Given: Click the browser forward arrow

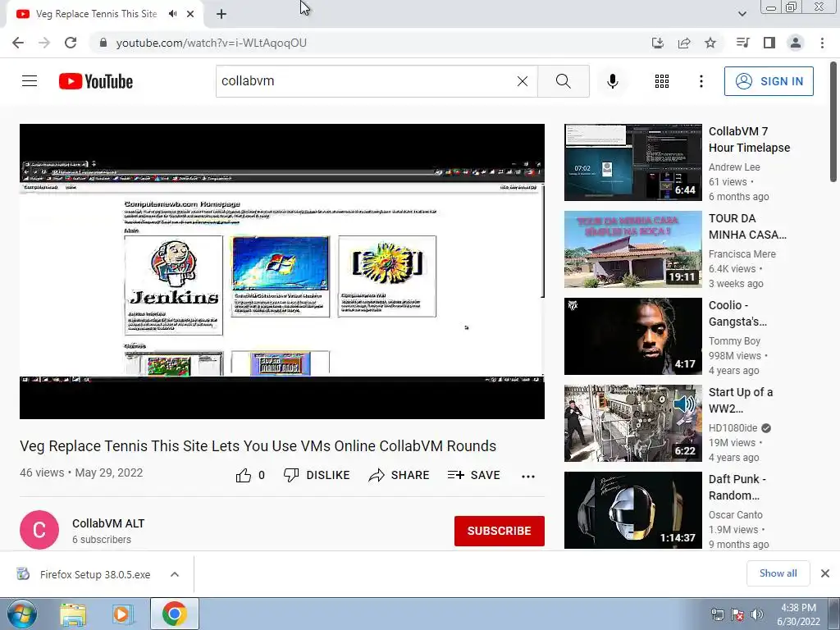Looking at the screenshot, I should coord(44,43).
